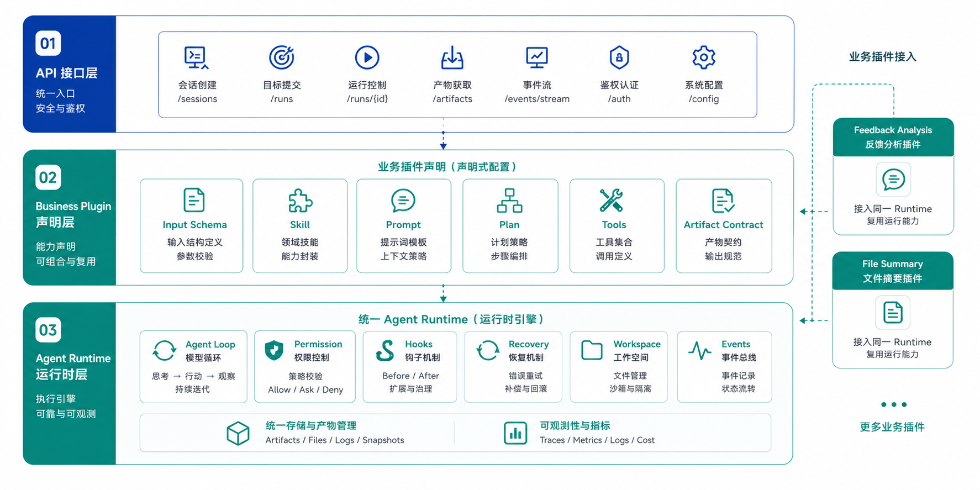Viewport: 980px width, 490px height.
Task: Click the 业务插件接入 heading
Action: (x=883, y=57)
